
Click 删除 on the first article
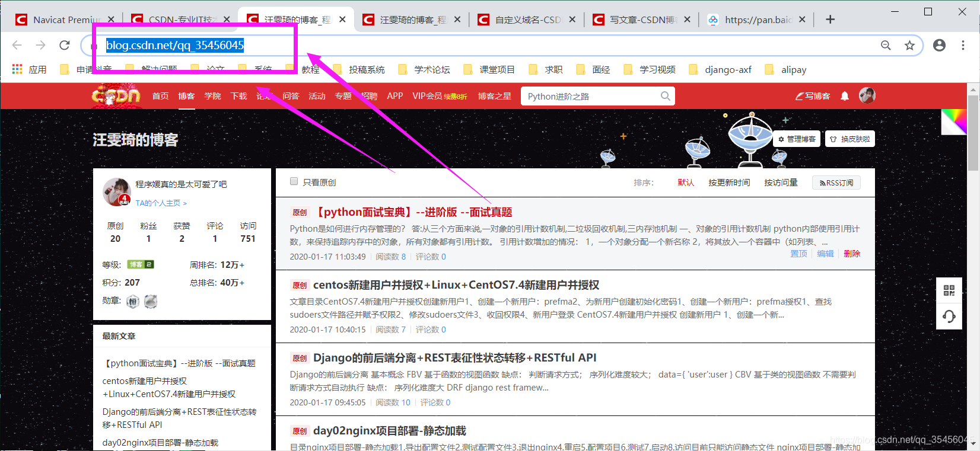[x=852, y=254]
